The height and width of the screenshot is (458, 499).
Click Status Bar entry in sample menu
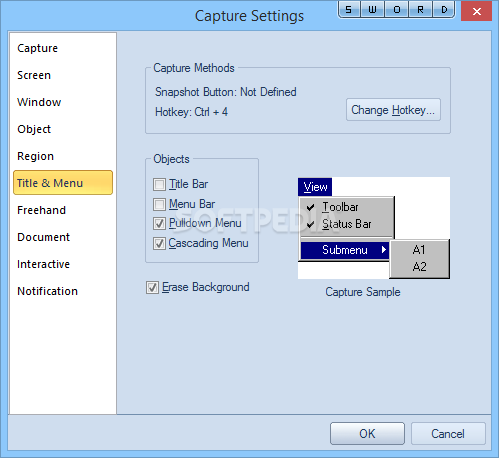(x=347, y=224)
